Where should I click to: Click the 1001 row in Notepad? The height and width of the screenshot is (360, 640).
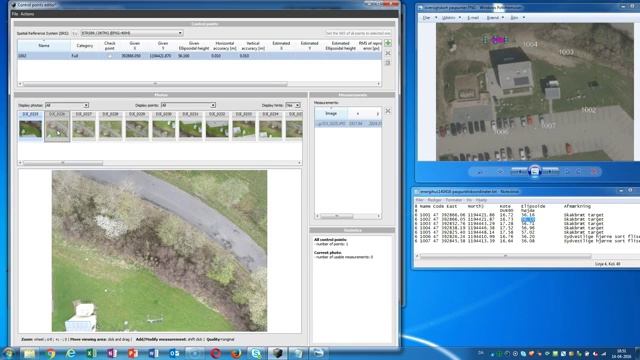(x=509, y=215)
